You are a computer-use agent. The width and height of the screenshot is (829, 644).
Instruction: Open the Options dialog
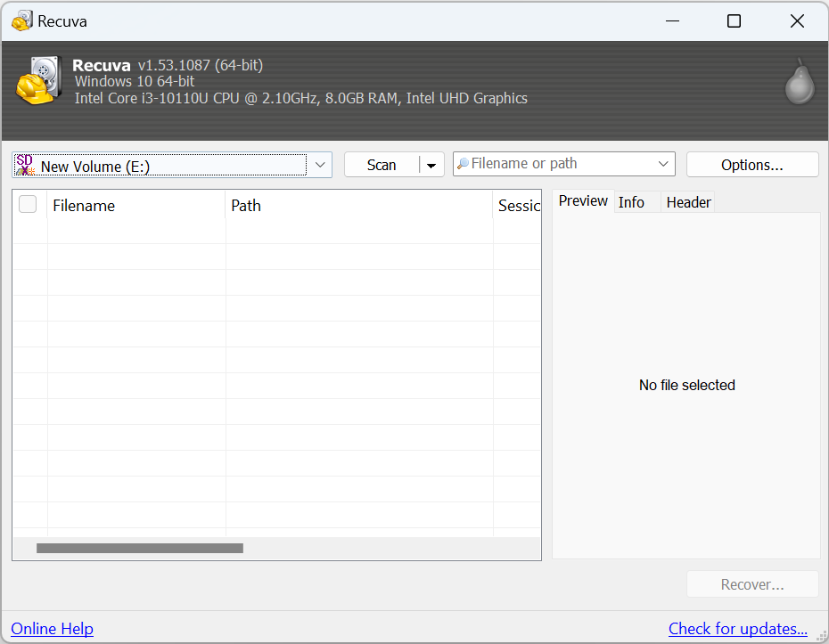(x=751, y=166)
